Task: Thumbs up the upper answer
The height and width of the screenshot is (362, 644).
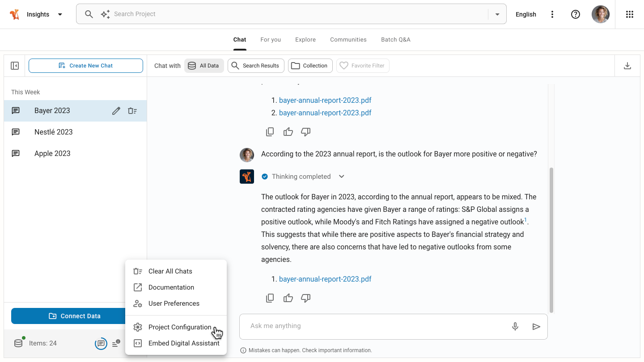Action: [288, 132]
